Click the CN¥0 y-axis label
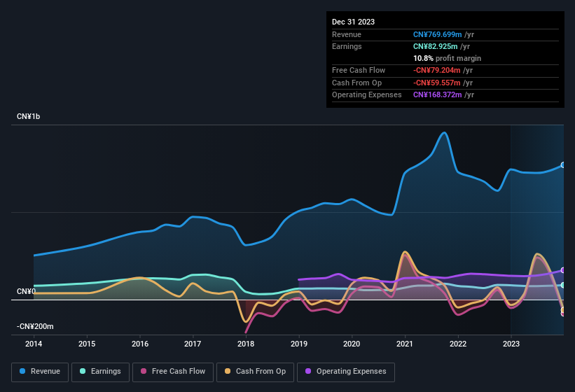 [x=27, y=292]
